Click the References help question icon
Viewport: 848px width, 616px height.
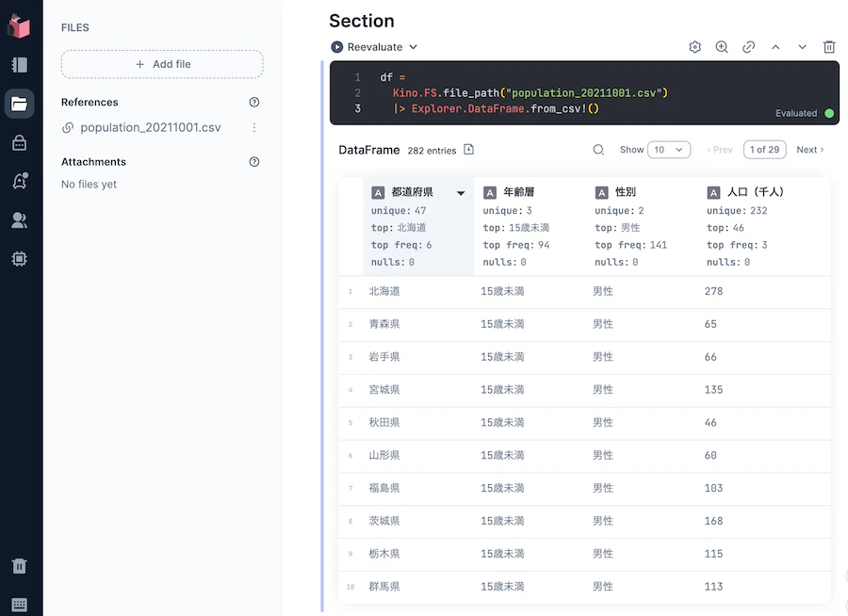click(x=254, y=103)
